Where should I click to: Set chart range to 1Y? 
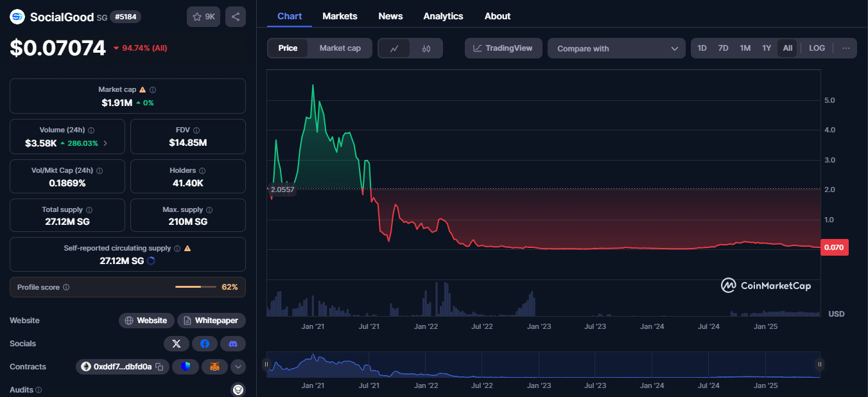tap(767, 48)
